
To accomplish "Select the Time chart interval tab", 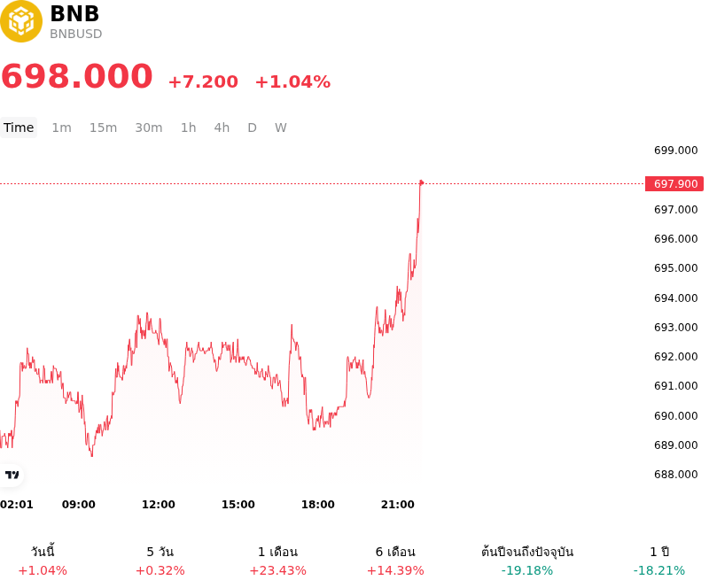I will (x=19, y=128).
